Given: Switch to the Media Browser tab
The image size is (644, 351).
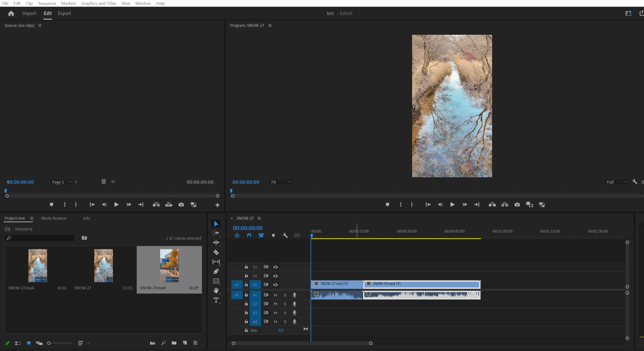Looking at the screenshot, I should click(x=54, y=218).
